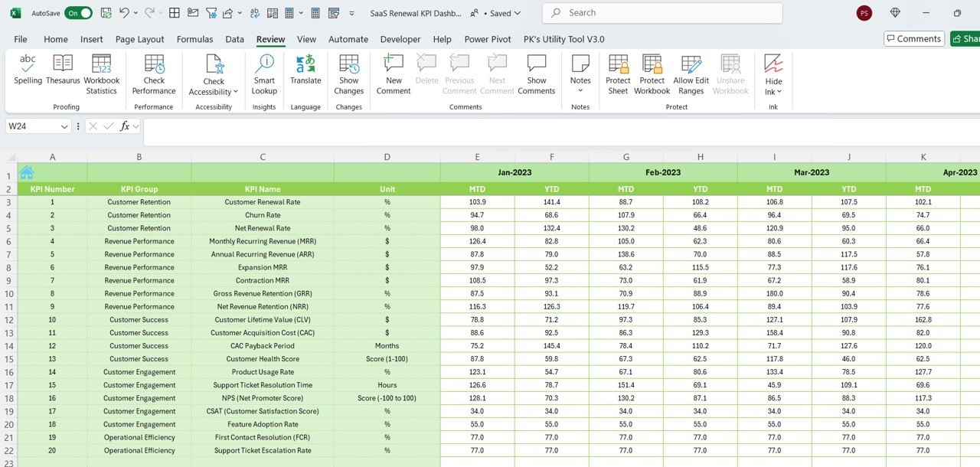Click the Name Box showing W24
Image resolution: width=980 pixels, height=467 pixels.
[x=32, y=126]
